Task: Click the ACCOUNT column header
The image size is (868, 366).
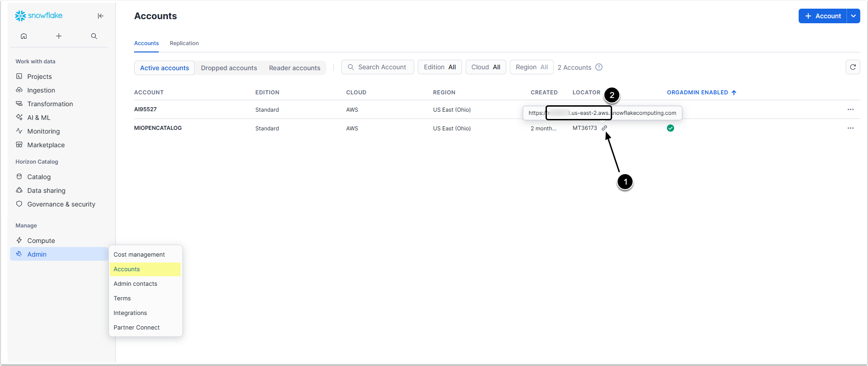Action: [x=149, y=93]
